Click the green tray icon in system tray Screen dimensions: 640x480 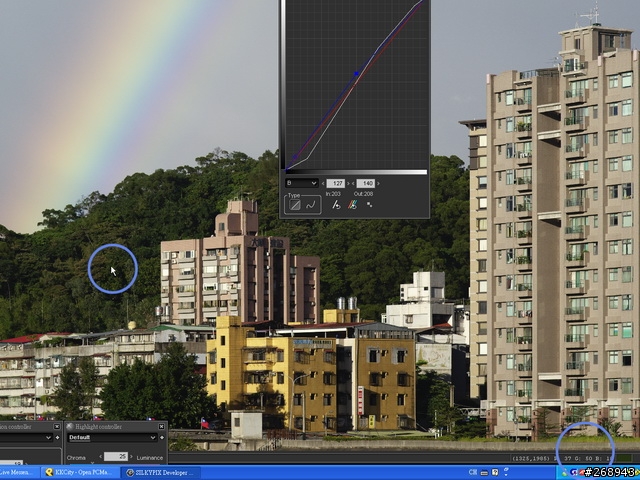pos(565,473)
